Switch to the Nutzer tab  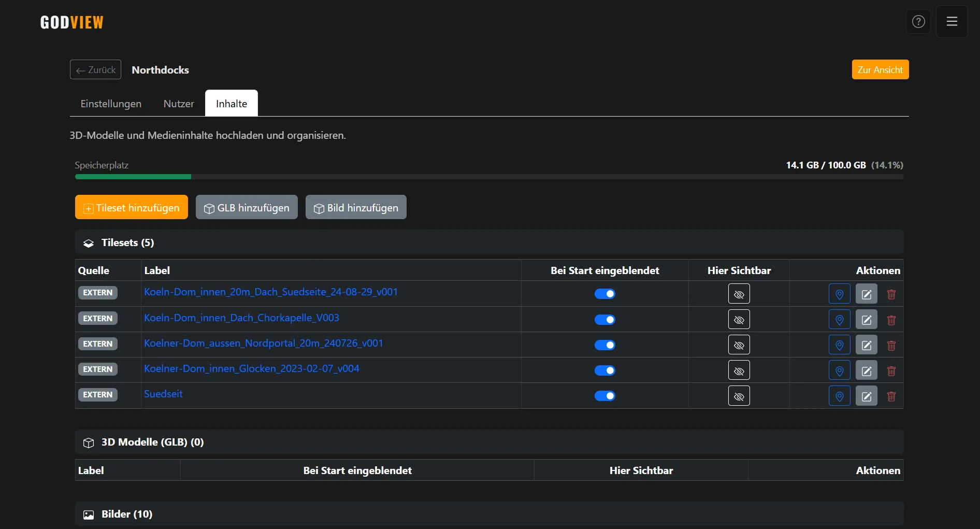tap(179, 104)
